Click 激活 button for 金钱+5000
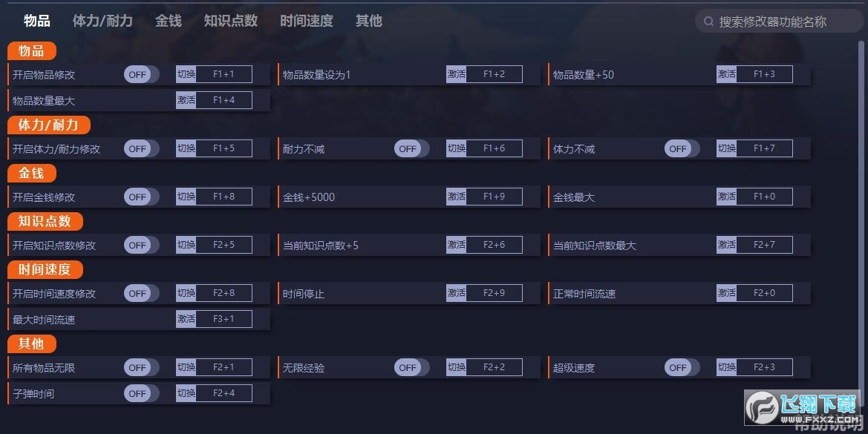The height and width of the screenshot is (434, 868). tap(456, 197)
